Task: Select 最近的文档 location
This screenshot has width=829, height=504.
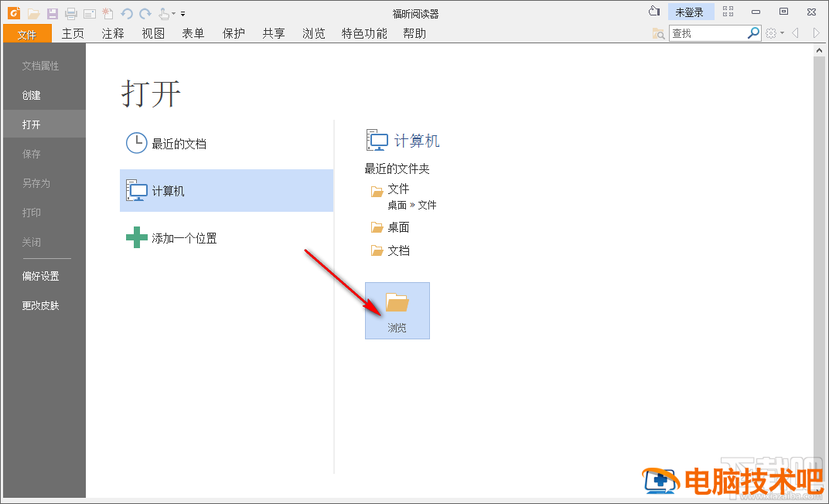Action: pos(227,143)
